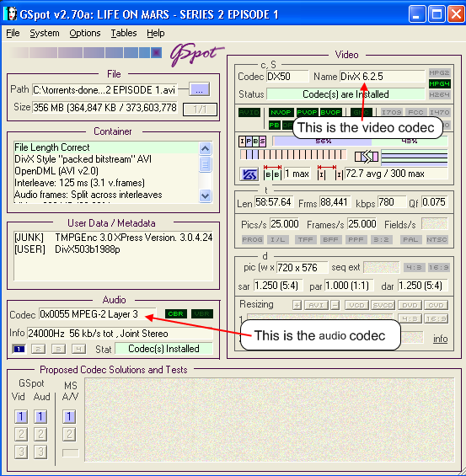Image resolution: width=466 pixels, height=476 pixels.
Task: Click MS A/V test button 2
Action: [69, 435]
